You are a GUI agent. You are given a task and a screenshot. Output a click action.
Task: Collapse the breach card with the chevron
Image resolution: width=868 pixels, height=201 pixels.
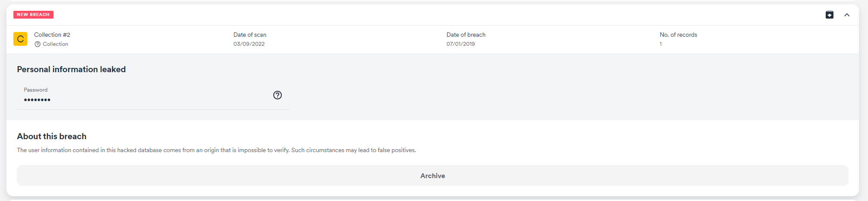point(847,15)
